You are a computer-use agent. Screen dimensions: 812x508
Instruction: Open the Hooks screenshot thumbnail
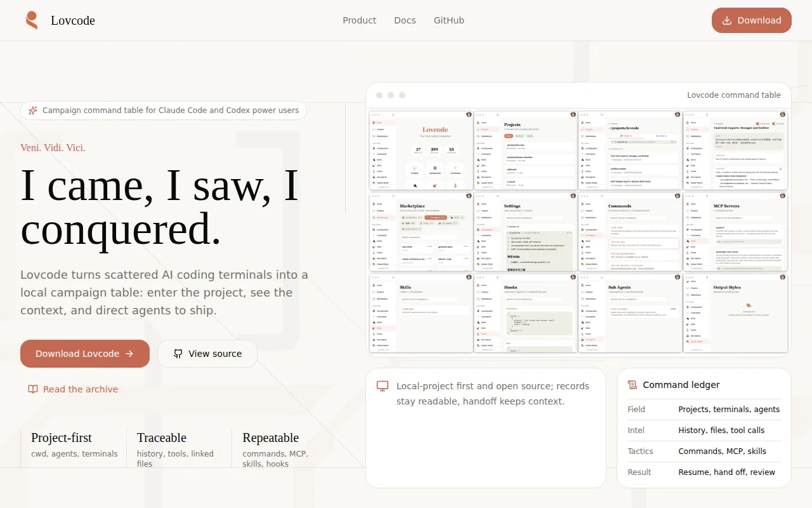pyautogui.click(x=526, y=313)
